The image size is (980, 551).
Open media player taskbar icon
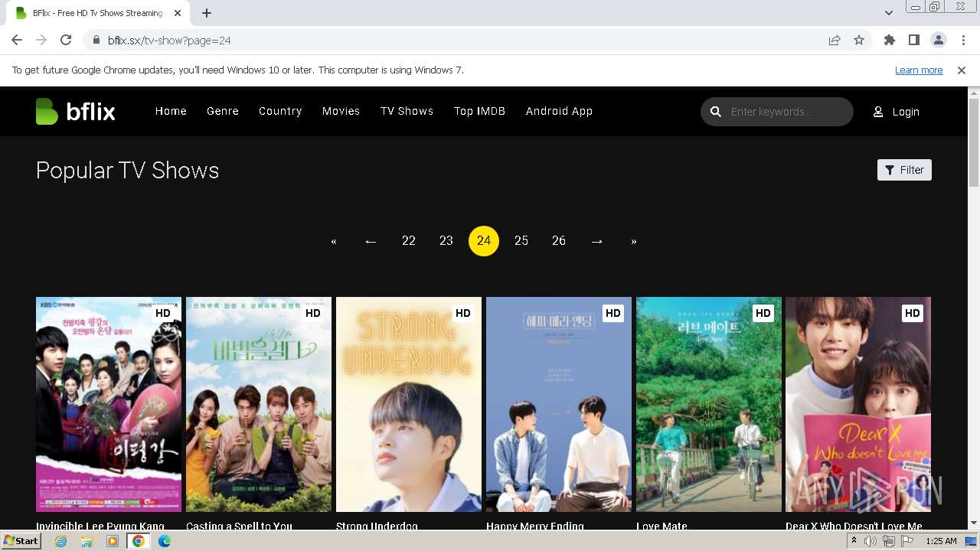[x=113, y=541]
